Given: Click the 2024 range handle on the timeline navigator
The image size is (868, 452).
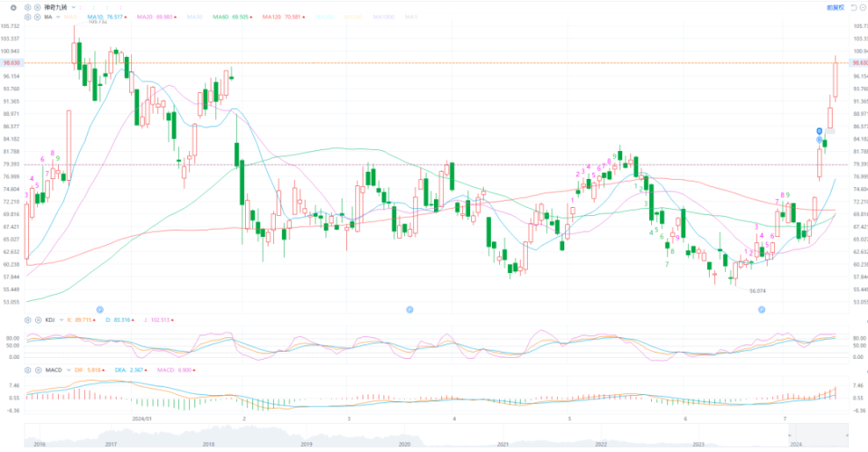Looking at the screenshot, I should pyautogui.click(x=790, y=436).
